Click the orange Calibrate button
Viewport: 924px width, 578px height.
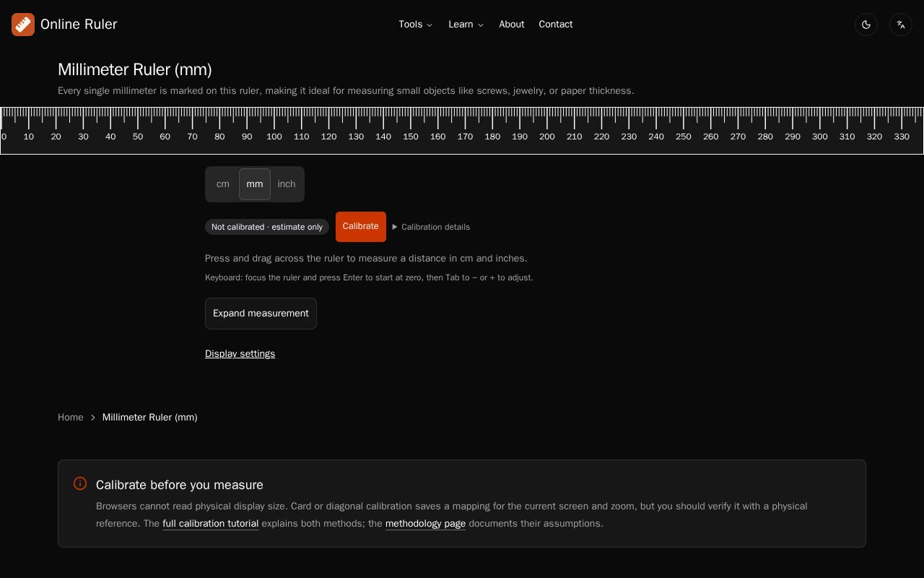click(361, 227)
